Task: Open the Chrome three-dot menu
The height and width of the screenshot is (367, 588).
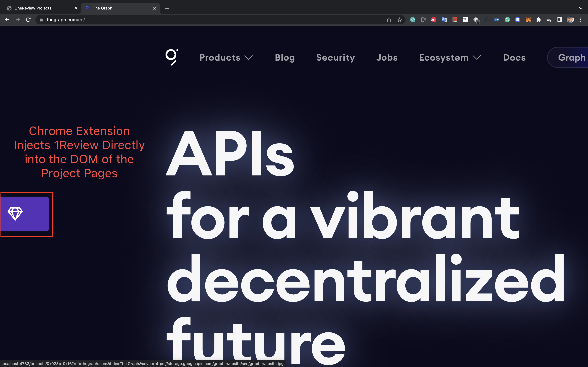Action: pyautogui.click(x=581, y=20)
